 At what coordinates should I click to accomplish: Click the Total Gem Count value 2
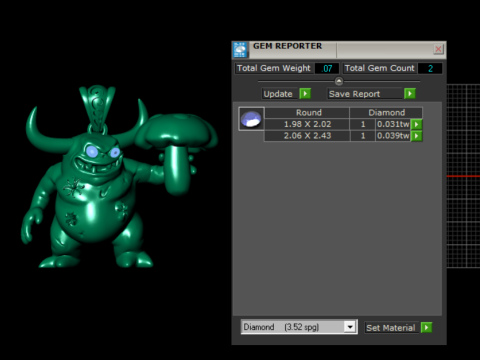(430, 68)
